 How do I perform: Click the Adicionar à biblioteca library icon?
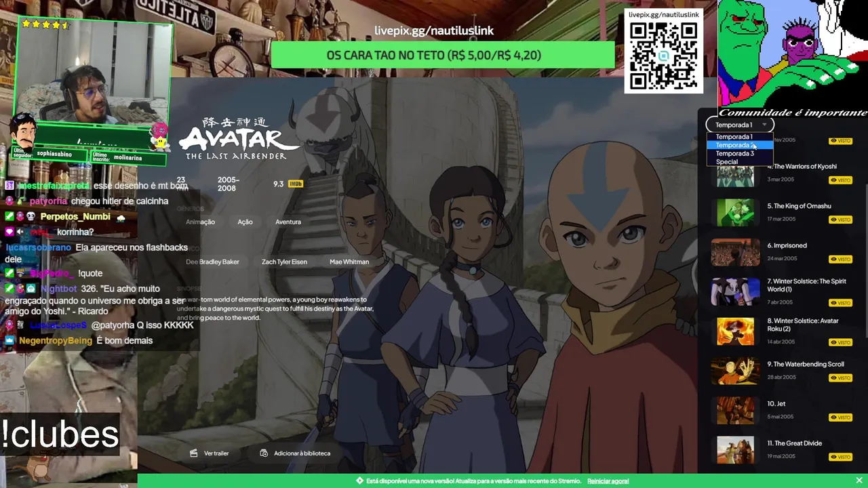pyautogui.click(x=264, y=453)
